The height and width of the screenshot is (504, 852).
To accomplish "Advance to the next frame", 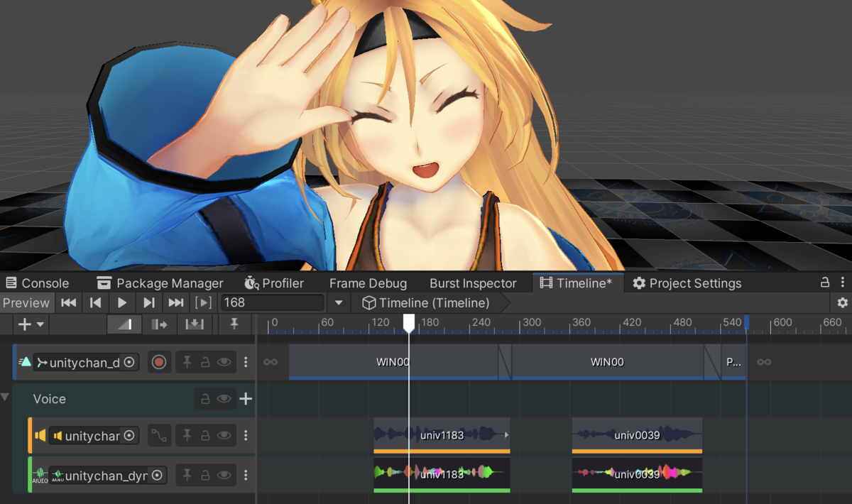I will [149, 302].
